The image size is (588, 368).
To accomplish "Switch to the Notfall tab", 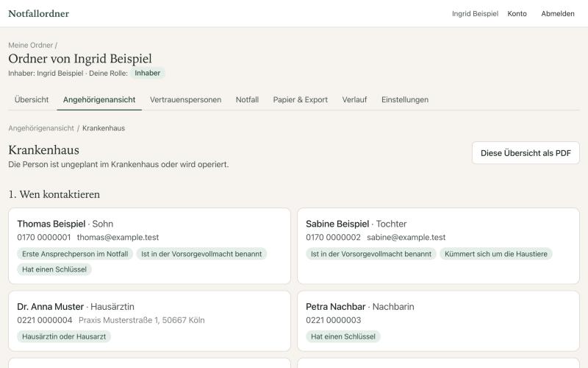I will tap(247, 99).
